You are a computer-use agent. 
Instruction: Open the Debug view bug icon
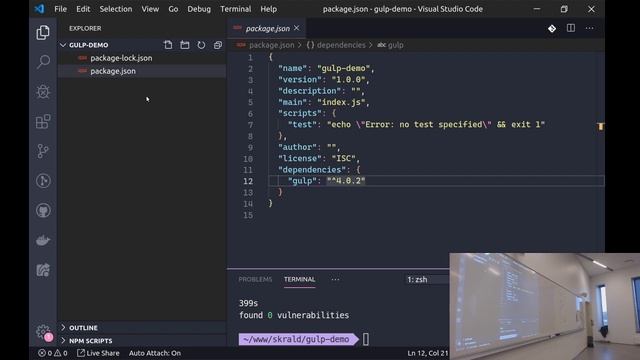(x=43, y=92)
